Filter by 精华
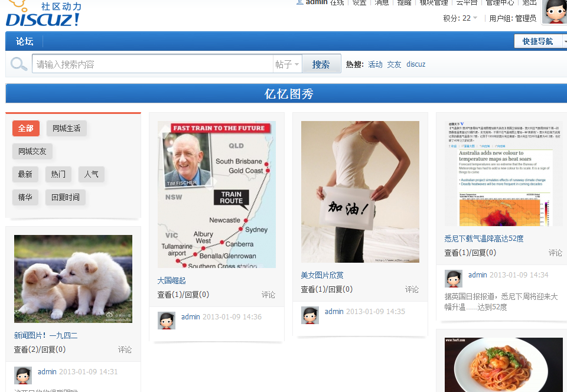567x392 pixels. [x=25, y=197]
